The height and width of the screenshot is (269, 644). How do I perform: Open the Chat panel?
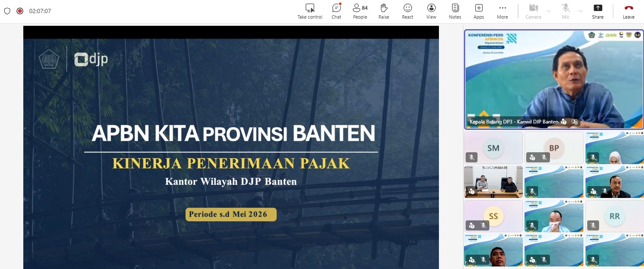click(336, 11)
